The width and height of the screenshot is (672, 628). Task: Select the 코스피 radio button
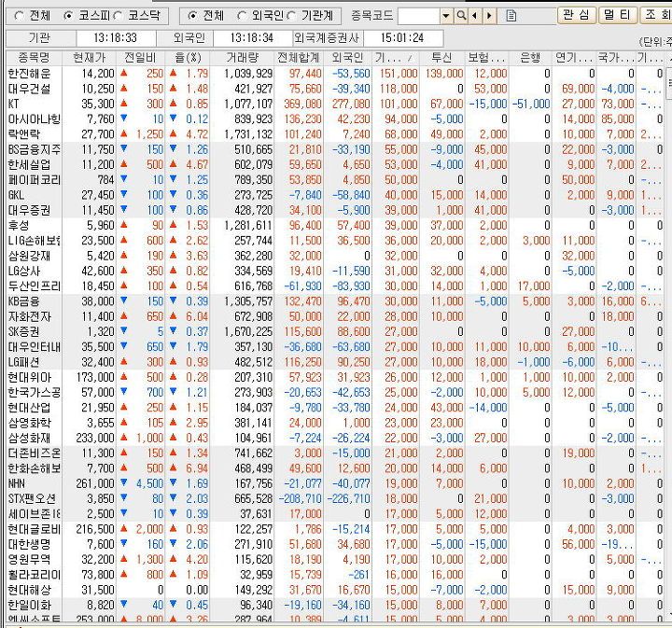coord(68,16)
